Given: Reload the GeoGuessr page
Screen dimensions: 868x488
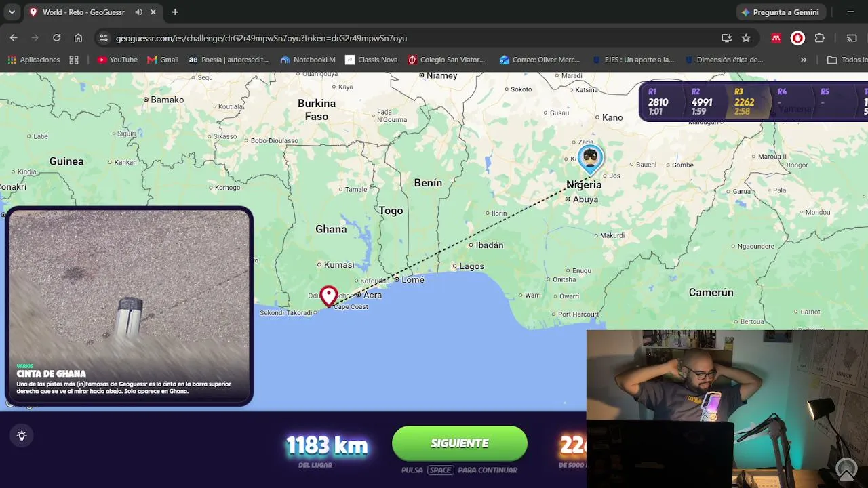Looking at the screenshot, I should (57, 38).
